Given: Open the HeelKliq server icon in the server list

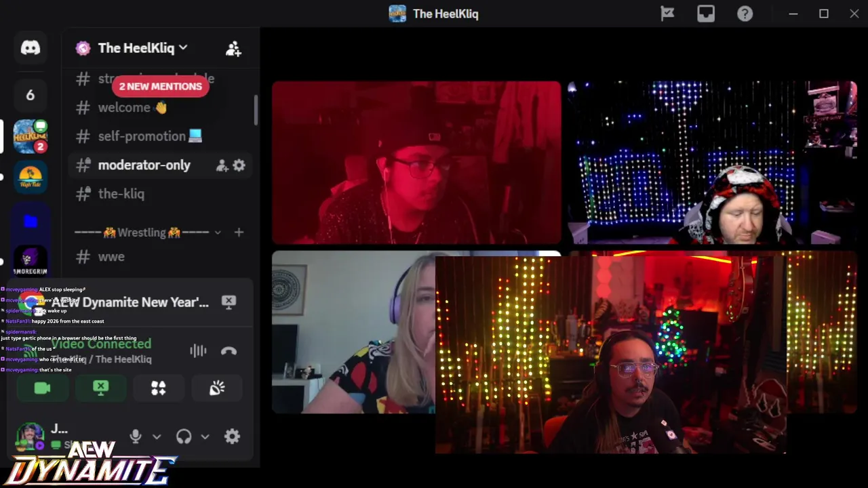Looking at the screenshot, I should click(30, 136).
